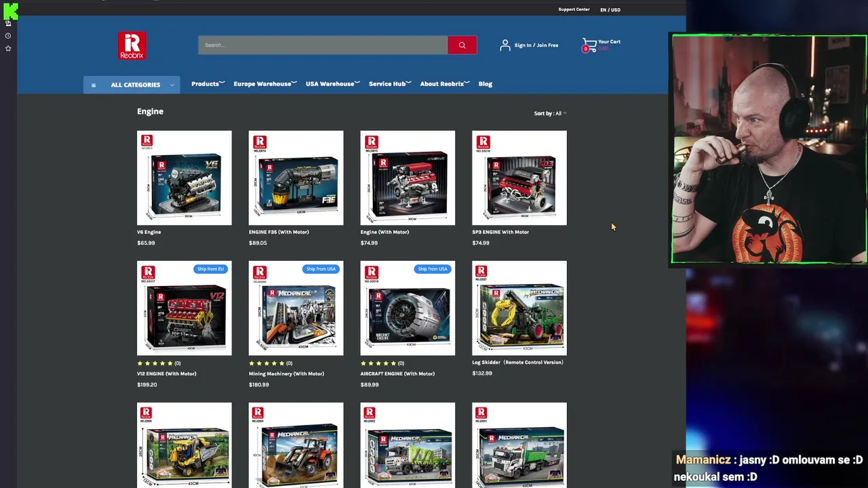Click the orange bulldozer product image
Screen dimensions: 868x488
[x=296, y=445]
